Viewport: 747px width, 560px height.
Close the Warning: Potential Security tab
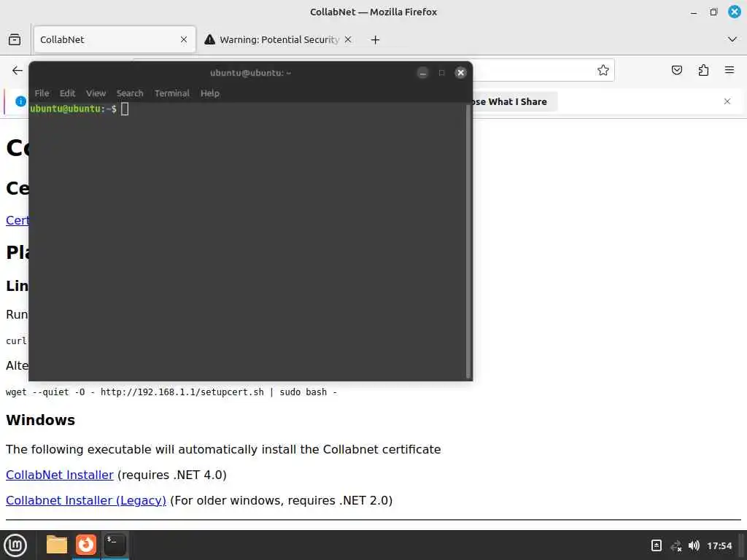tap(348, 39)
